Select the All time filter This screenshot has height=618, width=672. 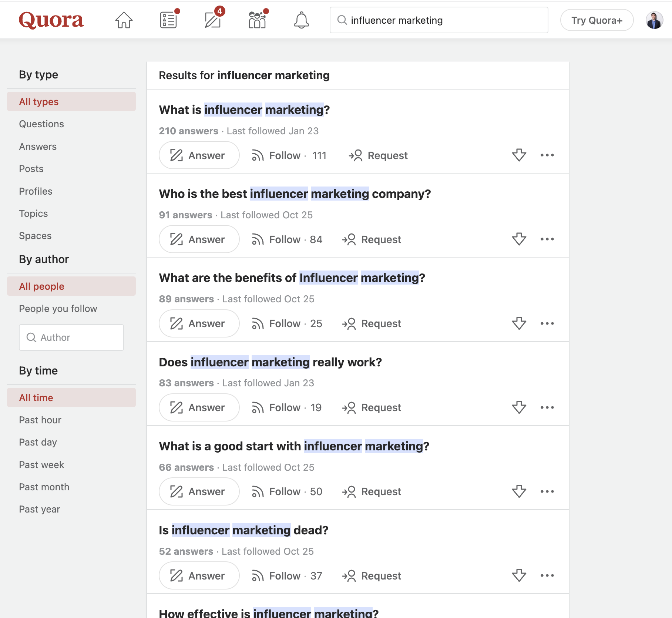point(71,397)
